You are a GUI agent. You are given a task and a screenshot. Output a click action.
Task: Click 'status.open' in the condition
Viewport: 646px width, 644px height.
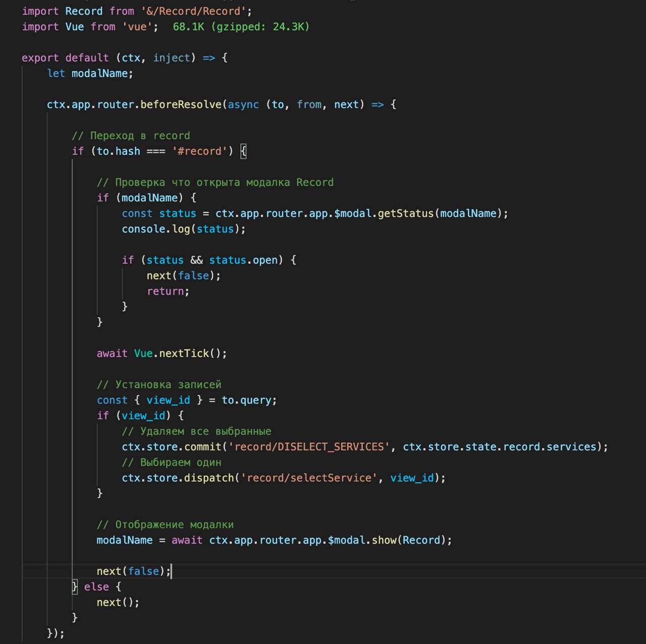(x=243, y=260)
